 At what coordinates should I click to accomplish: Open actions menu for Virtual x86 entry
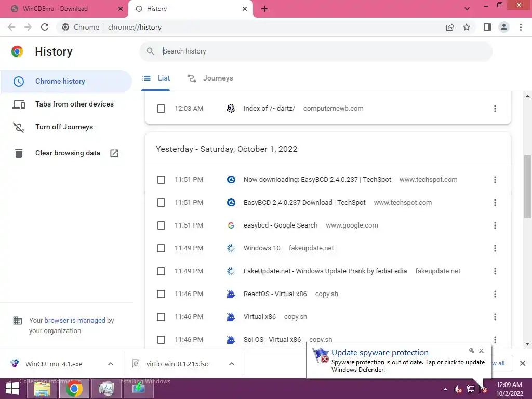[x=495, y=317]
